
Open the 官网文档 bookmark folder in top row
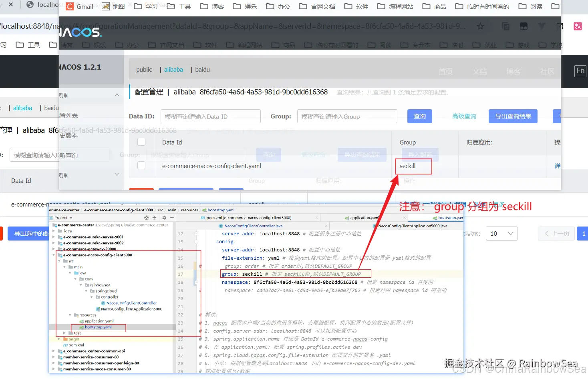point(317,6)
